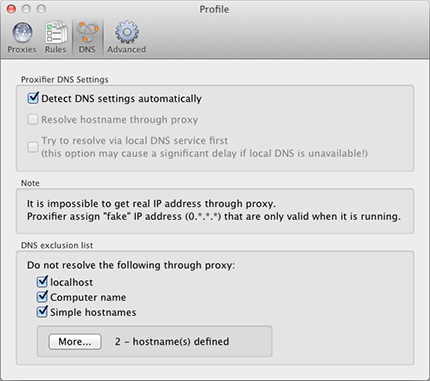Toggle Try to resolve via local DNS checkbox
This screenshot has height=381, width=430.
33,147
